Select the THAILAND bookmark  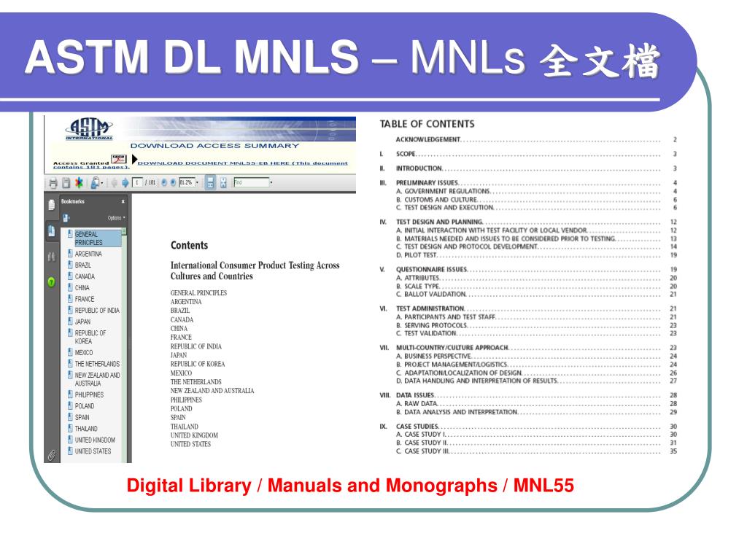[86, 429]
